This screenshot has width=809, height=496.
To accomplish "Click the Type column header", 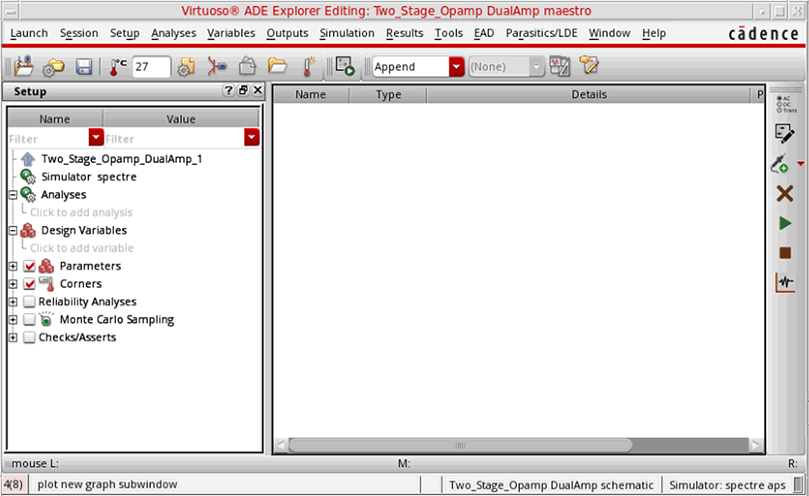I will click(389, 94).
